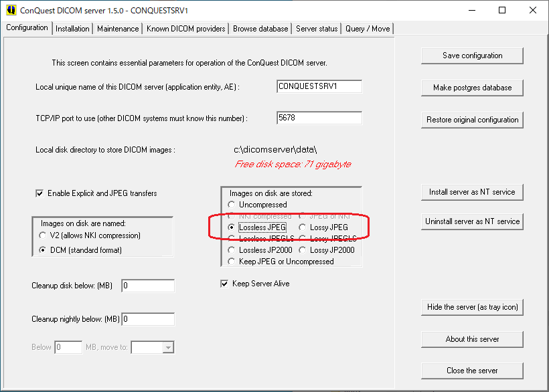Install server as NT service
This screenshot has width=549, height=392.
472,192
